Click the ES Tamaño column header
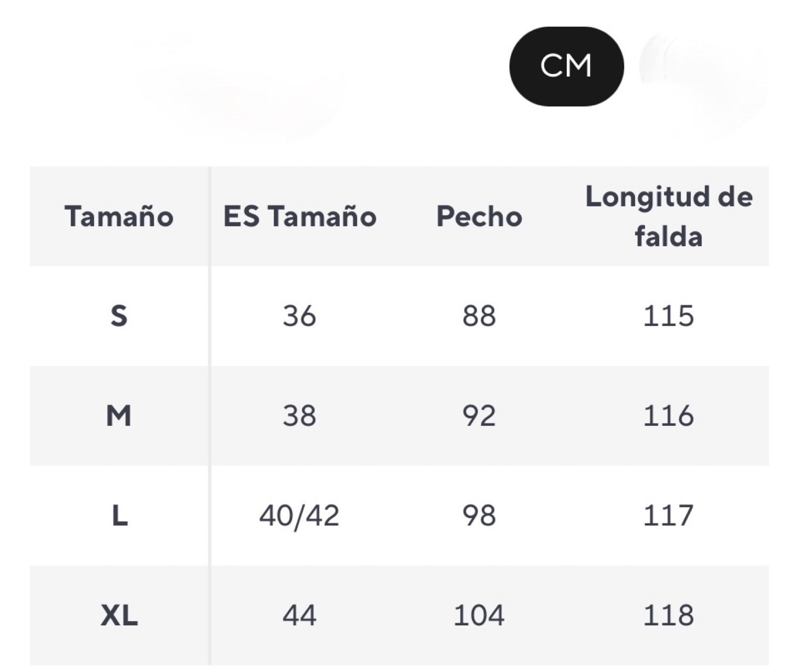The height and width of the screenshot is (672, 799). 300,216
